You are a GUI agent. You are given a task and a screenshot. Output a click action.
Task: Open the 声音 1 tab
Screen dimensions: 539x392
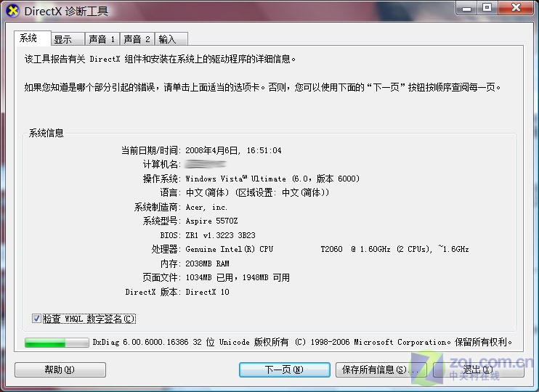[102, 39]
